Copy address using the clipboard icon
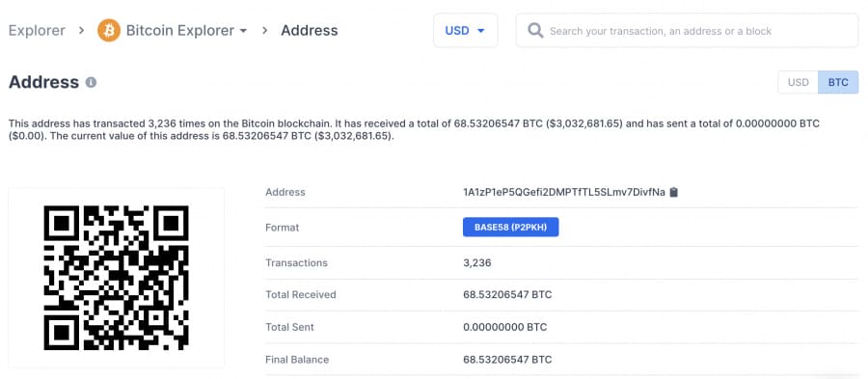This screenshot has width=868, height=379. (x=674, y=193)
